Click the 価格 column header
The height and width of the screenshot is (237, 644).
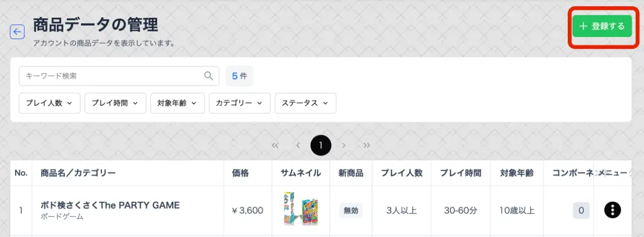(x=240, y=173)
